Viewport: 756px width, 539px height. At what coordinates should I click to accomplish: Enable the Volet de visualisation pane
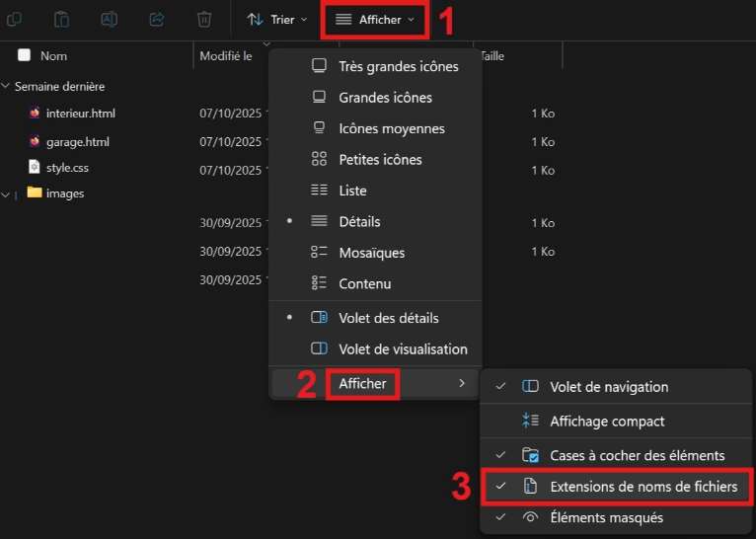pyautogui.click(x=403, y=348)
